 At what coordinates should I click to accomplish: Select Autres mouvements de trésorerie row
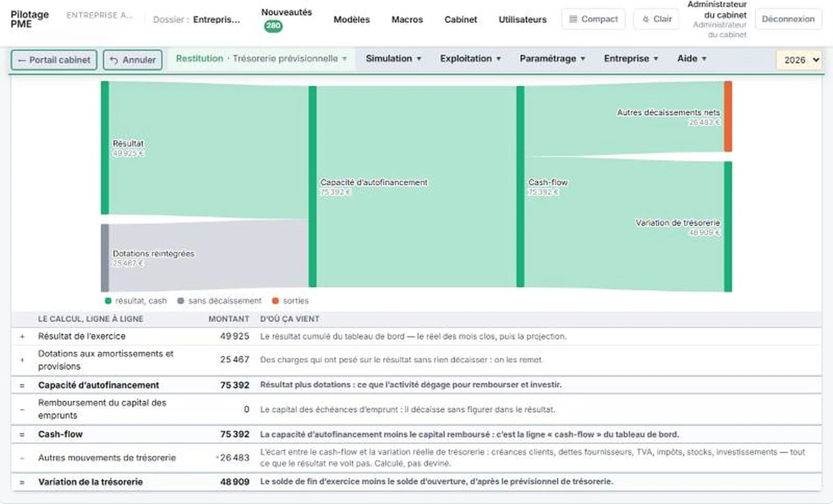[x=416, y=458]
